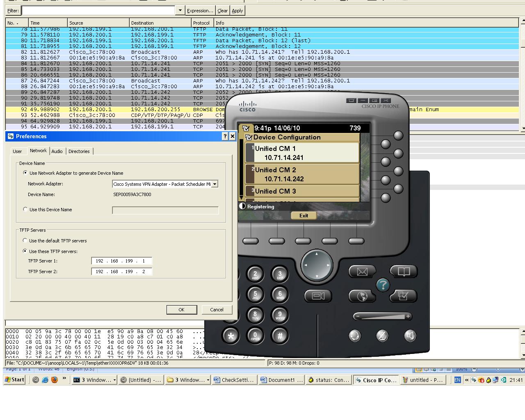Click the Use this Device Name text field
Image resolution: width=525 pixels, height=420 pixels.
165,210
